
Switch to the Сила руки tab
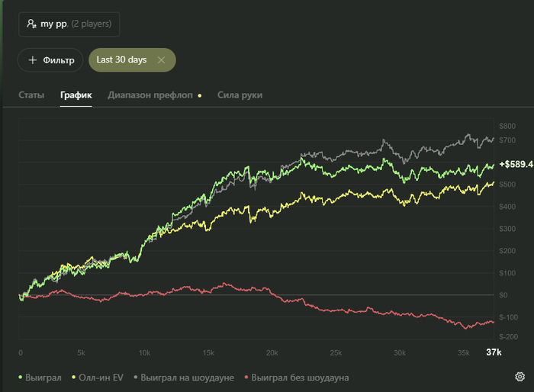pyautogui.click(x=240, y=95)
